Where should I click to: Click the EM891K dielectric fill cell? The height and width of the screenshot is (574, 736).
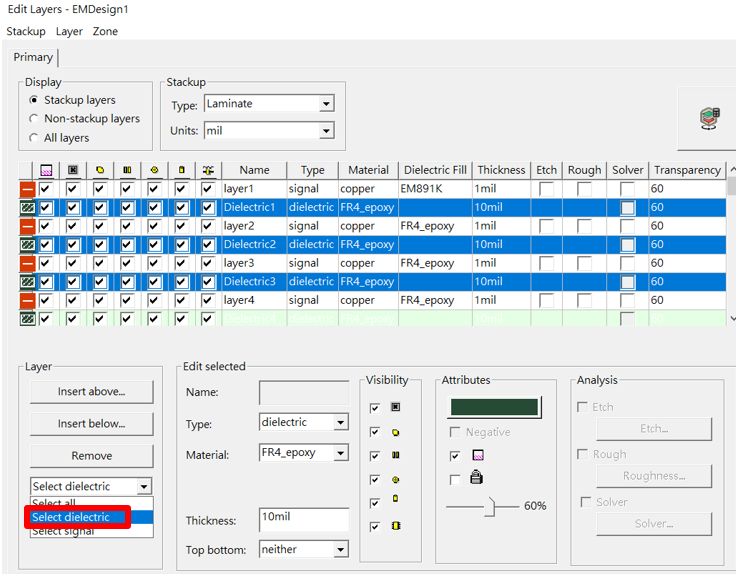[435, 189]
